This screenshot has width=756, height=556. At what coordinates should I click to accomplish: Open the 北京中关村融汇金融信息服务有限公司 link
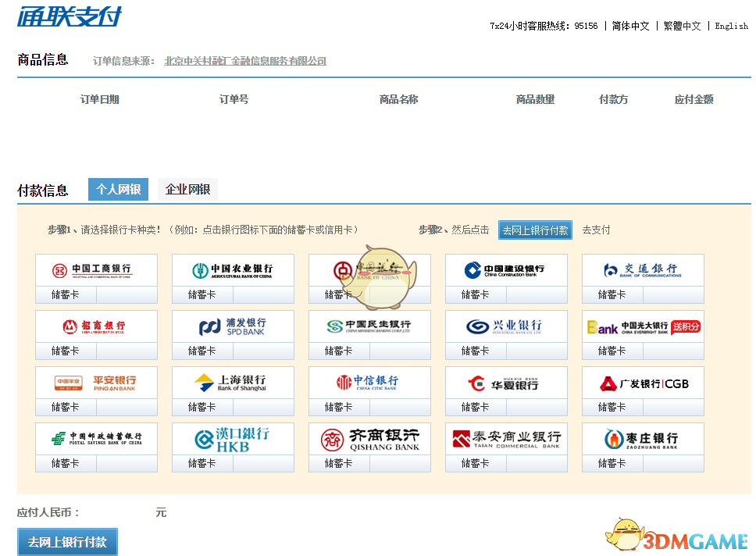point(245,61)
